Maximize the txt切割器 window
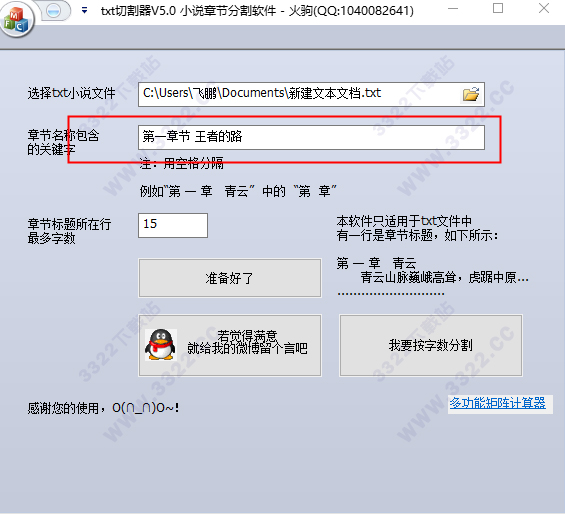This screenshot has height=514, width=565. tap(498, 9)
